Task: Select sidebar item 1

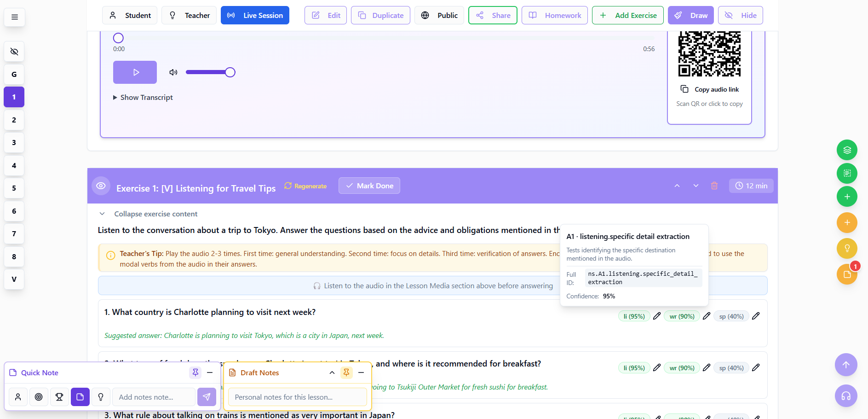Action: point(14,97)
